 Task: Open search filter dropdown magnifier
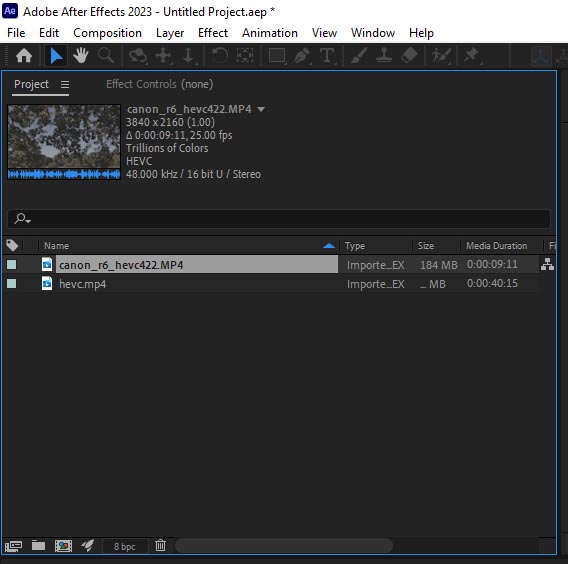22,218
